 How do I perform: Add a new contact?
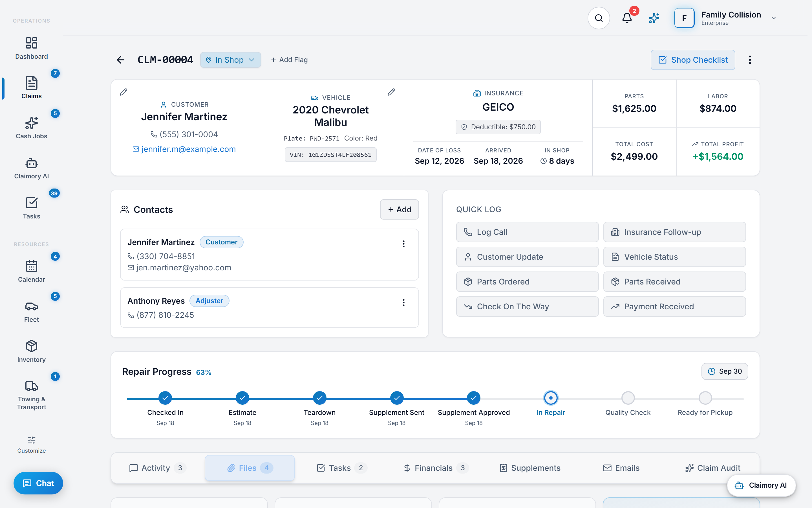399,209
